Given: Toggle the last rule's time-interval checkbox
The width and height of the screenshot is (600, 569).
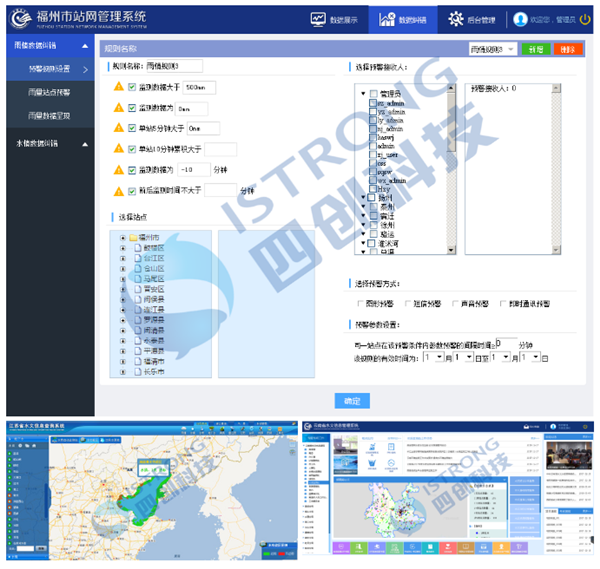Looking at the screenshot, I should click(132, 191).
